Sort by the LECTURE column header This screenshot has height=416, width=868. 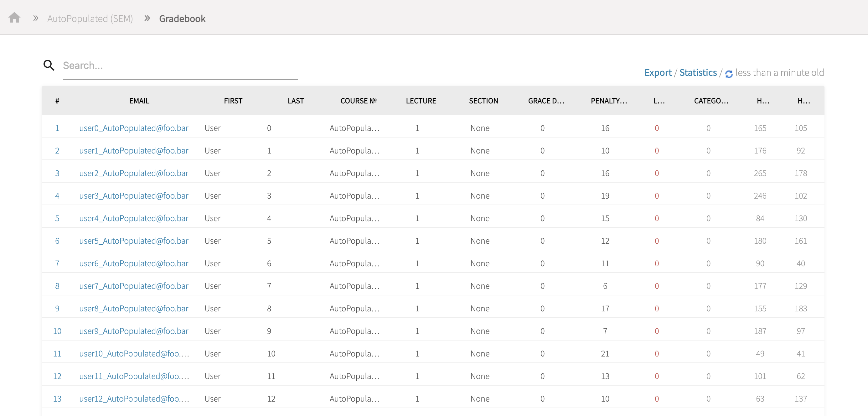click(x=421, y=101)
